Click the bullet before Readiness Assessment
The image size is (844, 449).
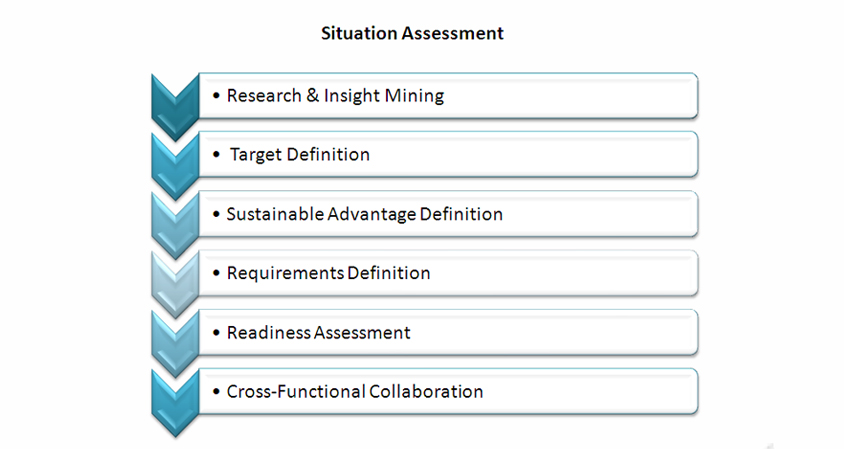(x=216, y=333)
